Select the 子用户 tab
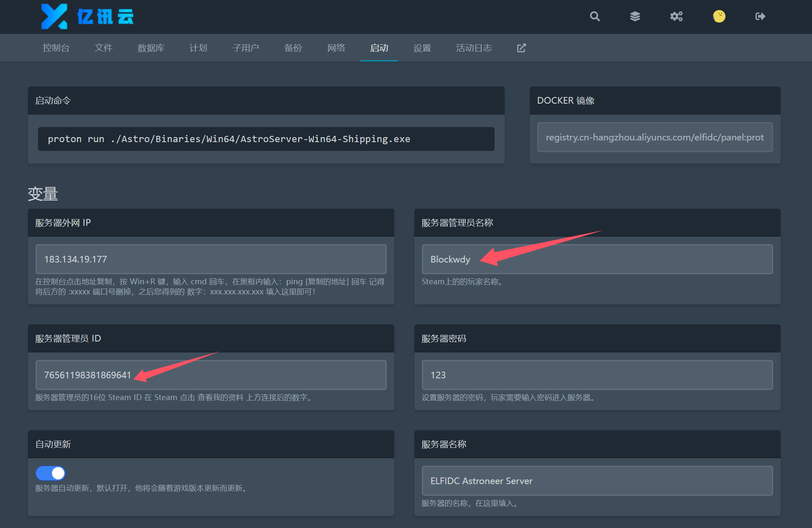Image resolution: width=812 pixels, height=528 pixels. point(245,48)
